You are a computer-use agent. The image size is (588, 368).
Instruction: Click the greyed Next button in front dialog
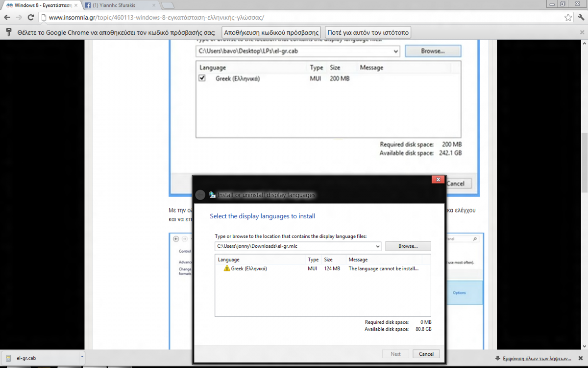(396, 354)
